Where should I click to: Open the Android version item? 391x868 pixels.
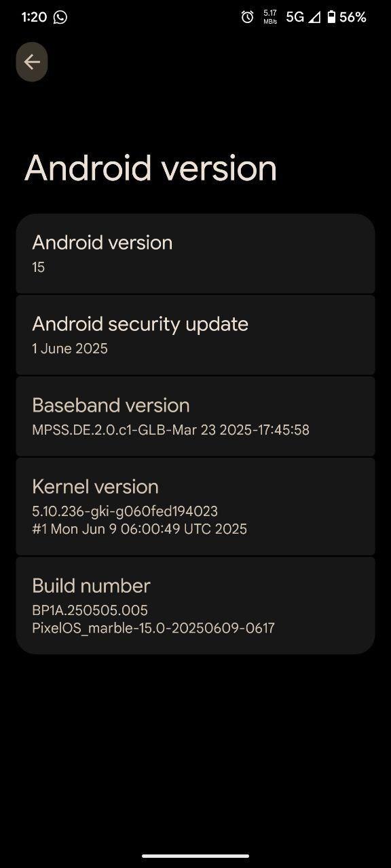tap(195, 254)
